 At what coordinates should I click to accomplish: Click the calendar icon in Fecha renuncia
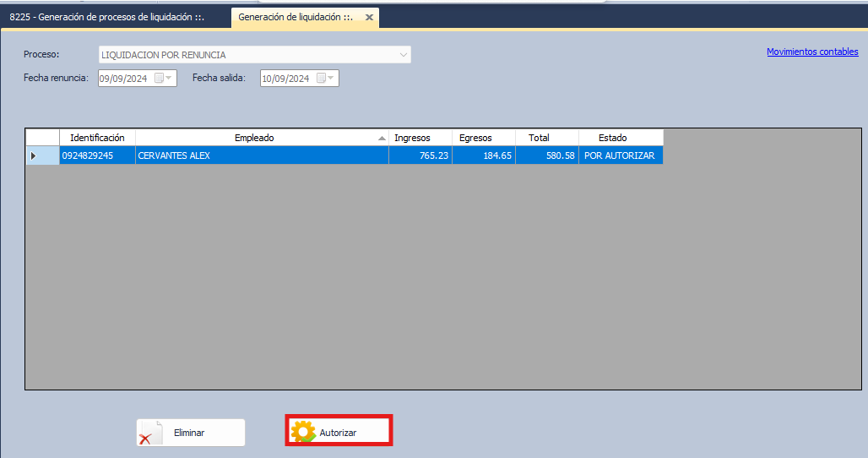pos(159,79)
